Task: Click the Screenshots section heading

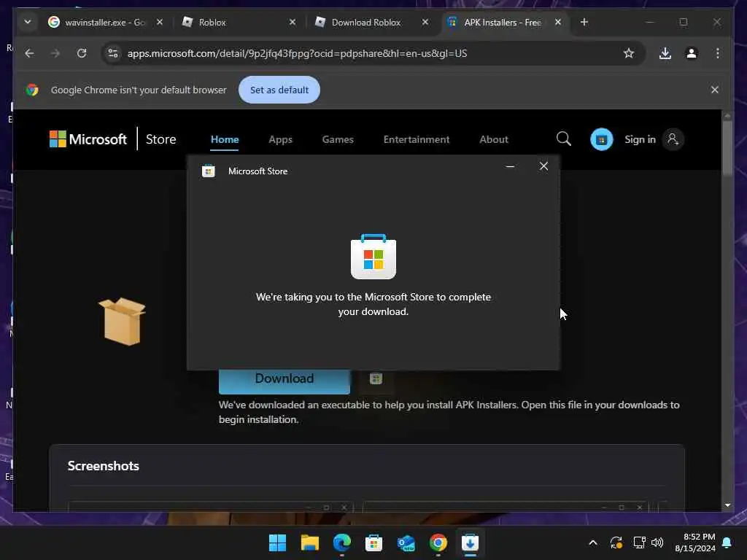Action: 104,466
